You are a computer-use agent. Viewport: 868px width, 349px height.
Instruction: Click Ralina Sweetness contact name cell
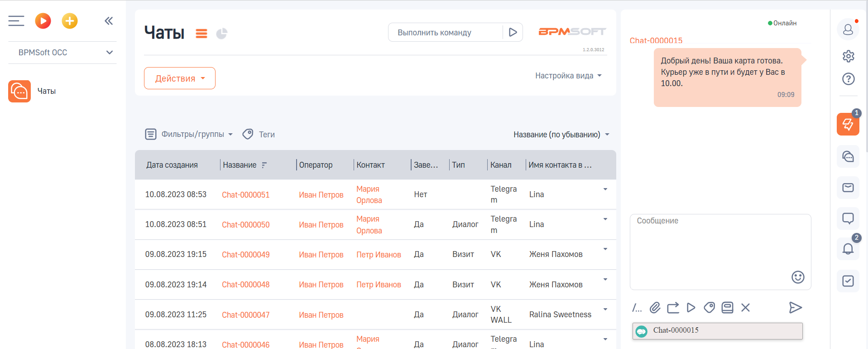pyautogui.click(x=560, y=315)
